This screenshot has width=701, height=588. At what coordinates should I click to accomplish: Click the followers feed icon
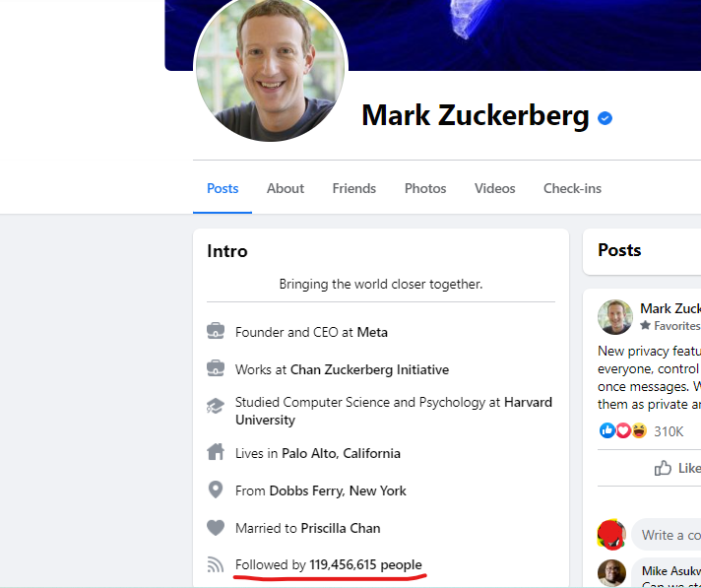pos(216,565)
